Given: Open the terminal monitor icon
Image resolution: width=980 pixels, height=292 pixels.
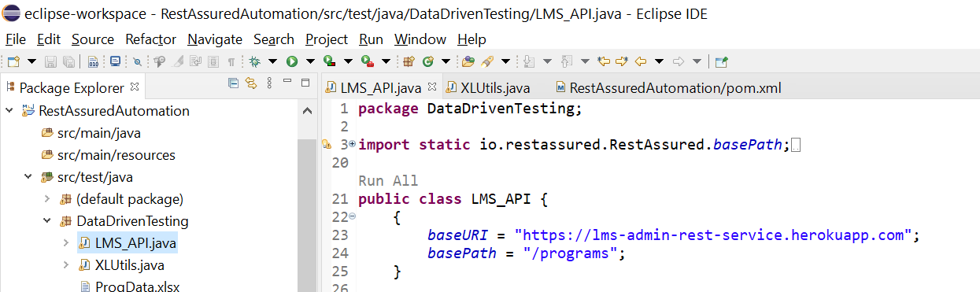Looking at the screenshot, I should (116, 61).
